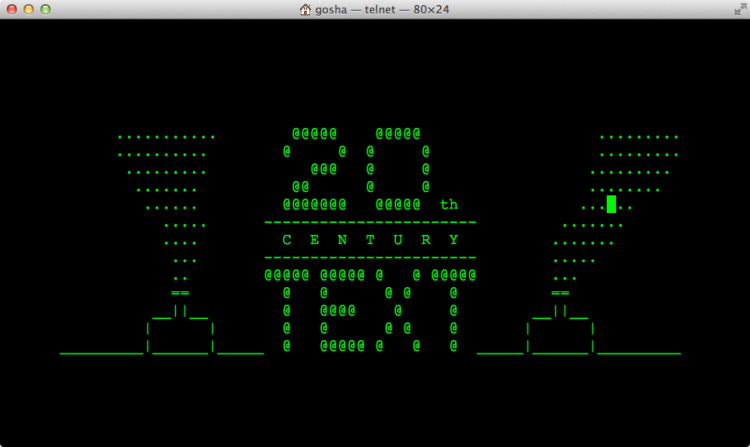Viewport: 750px width, 447px height.
Task: Click the dashed line above CENTURY
Action: 370,222
